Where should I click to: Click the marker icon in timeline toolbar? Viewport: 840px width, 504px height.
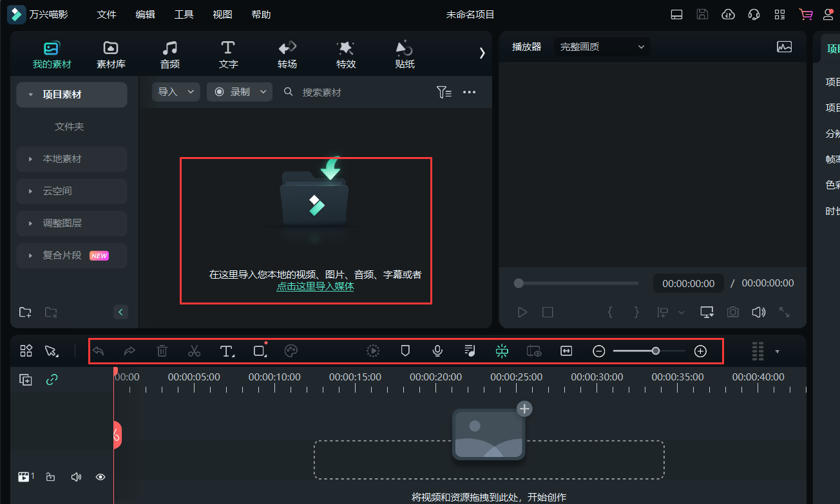click(x=405, y=351)
